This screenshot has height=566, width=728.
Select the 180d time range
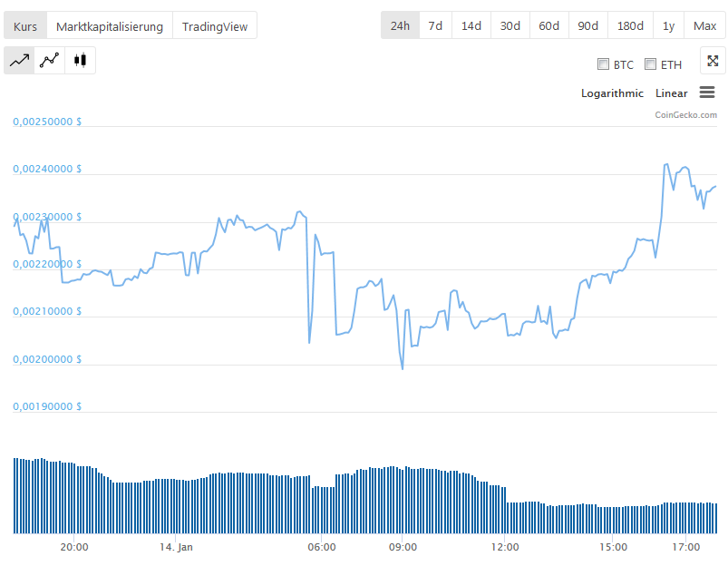pos(630,25)
